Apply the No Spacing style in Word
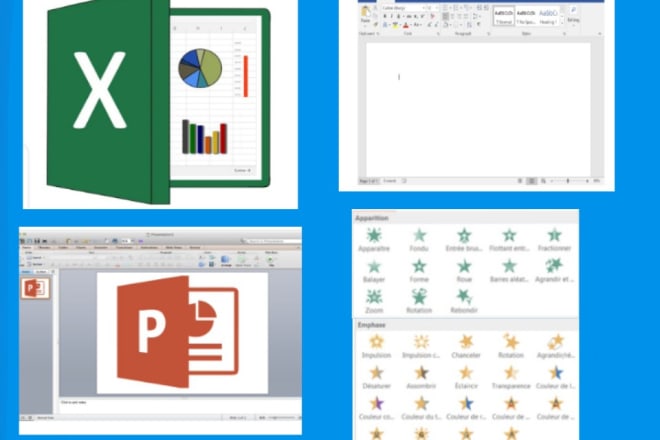The image size is (660, 440). point(526,16)
